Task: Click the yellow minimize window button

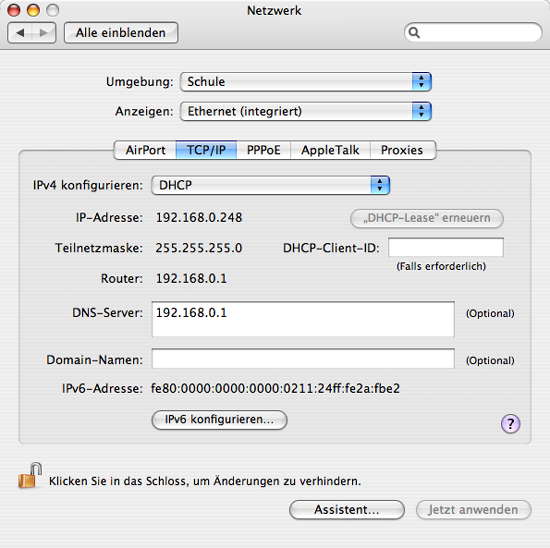Action: (33, 10)
